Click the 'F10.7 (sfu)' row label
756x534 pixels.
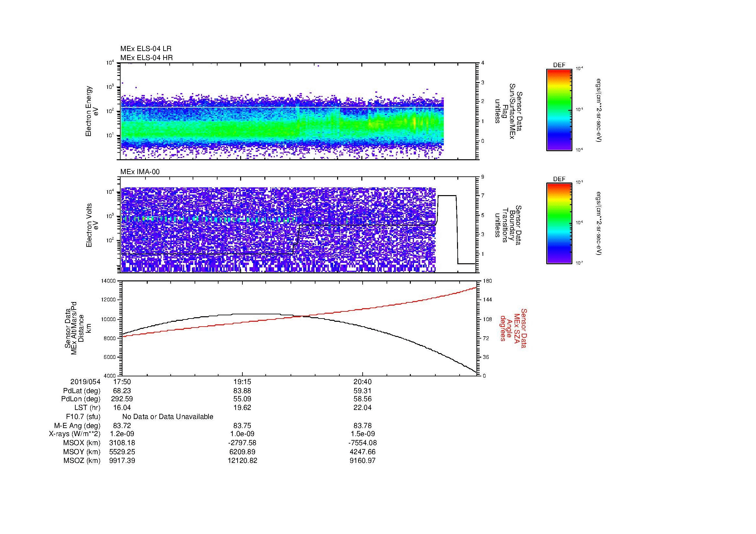pos(83,417)
